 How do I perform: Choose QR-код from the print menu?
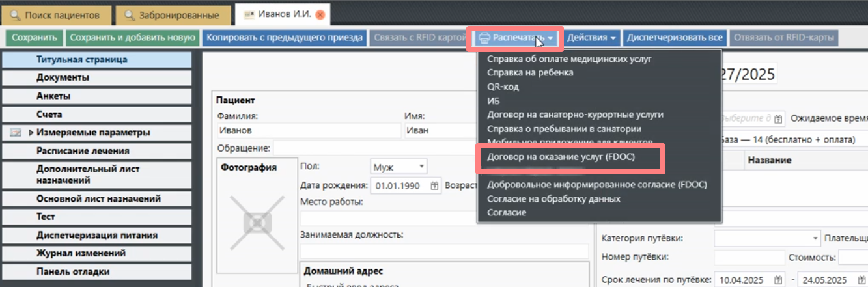coord(503,87)
